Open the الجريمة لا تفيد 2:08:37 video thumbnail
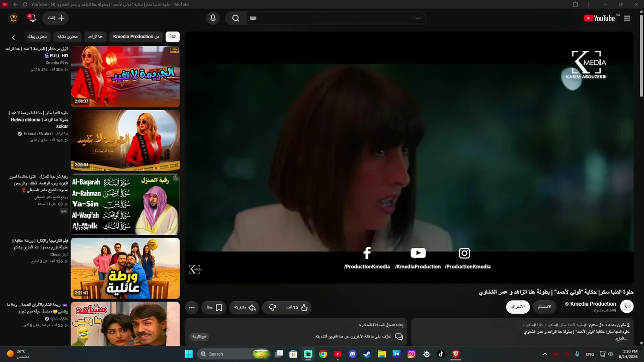The width and height of the screenshot is (644, 362). [x=125, y=76]
